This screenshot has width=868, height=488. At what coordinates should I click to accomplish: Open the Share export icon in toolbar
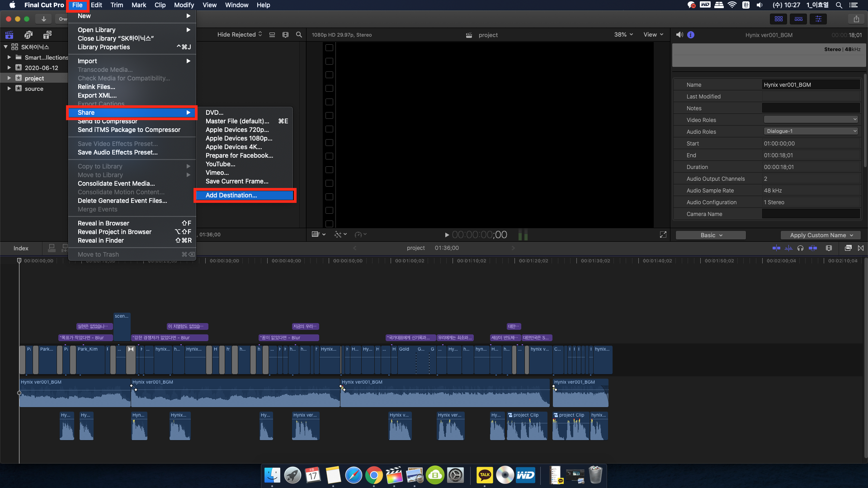click(x=856, y=19)
